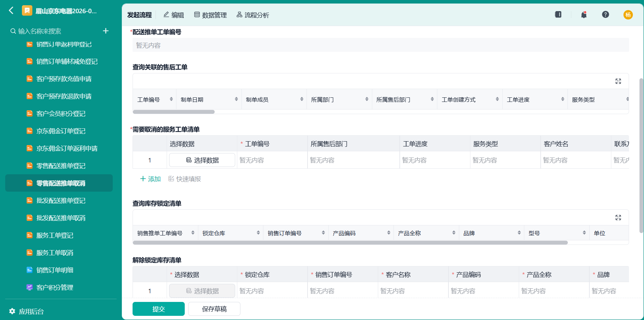Click app title 眉山京东电器2026-0...
This screenshot has width=644, height=320.
click(66, 11)
